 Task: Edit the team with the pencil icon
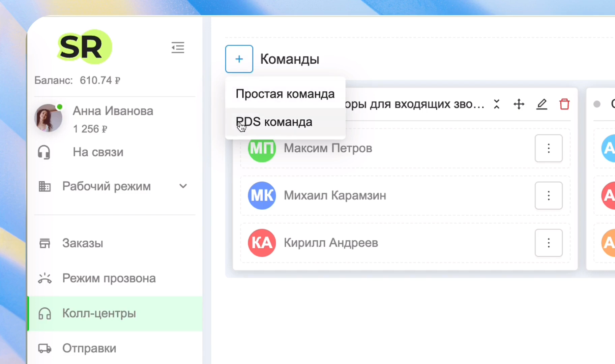[541, 104]
